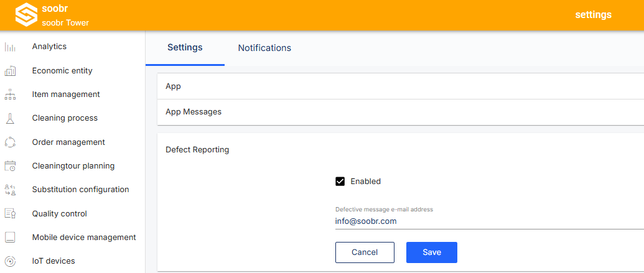Viewport: 644px width, 273px height.
Task: Click the Economic entity building icon
Action: [x=10, y=71]
